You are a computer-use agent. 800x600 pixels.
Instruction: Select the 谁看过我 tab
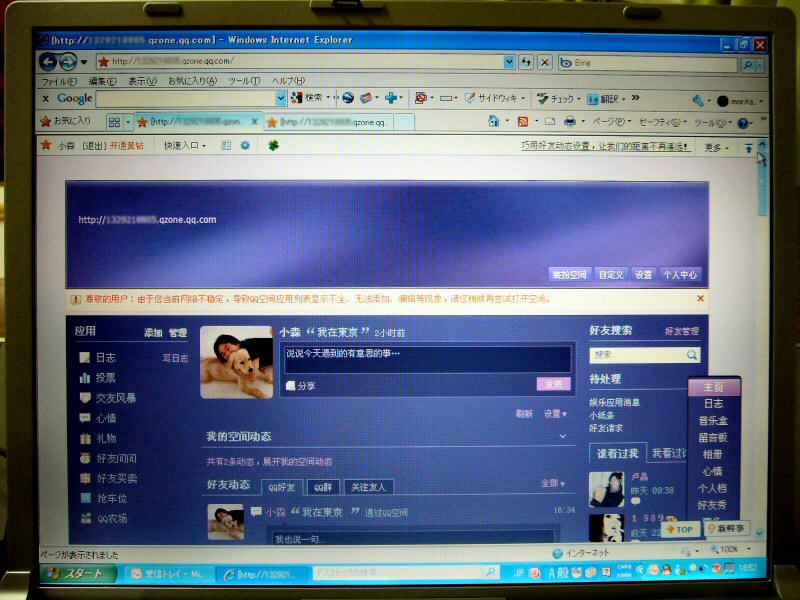[618, 453]
